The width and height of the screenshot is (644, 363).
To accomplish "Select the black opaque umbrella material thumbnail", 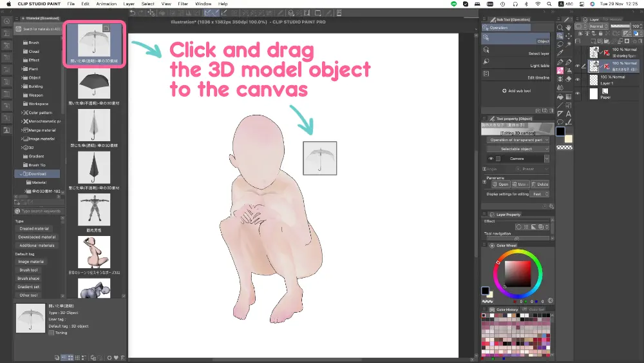I will (94, 83).
